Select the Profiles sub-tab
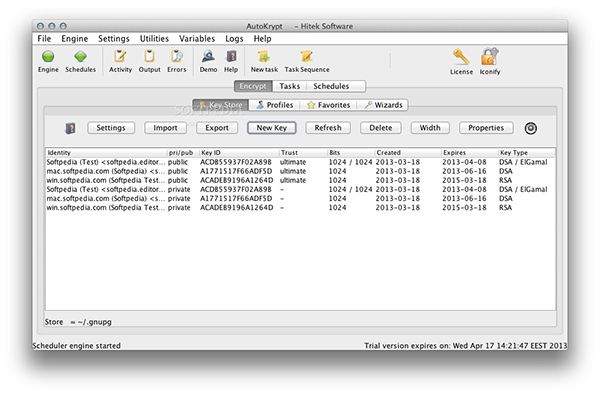The height and width of the screenshot is (395, 600). pyautogui.click(x=275, y=105)
